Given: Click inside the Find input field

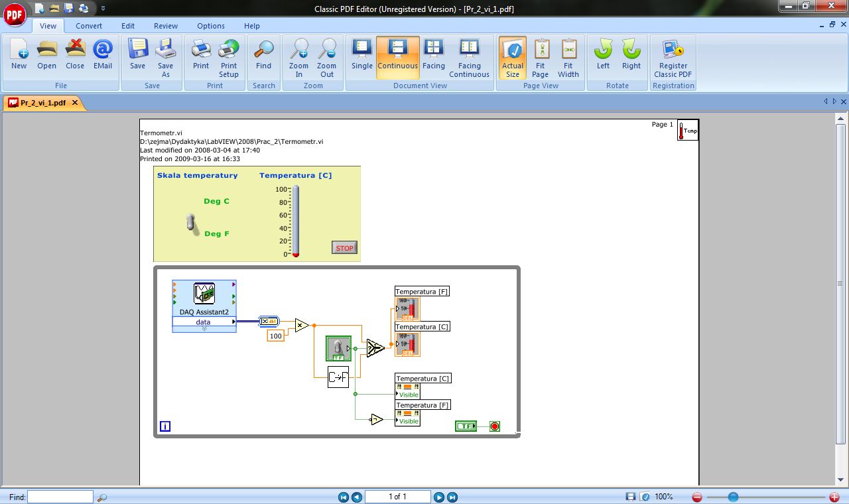Looking at the screenshot, I should click(x=60, y=496).
